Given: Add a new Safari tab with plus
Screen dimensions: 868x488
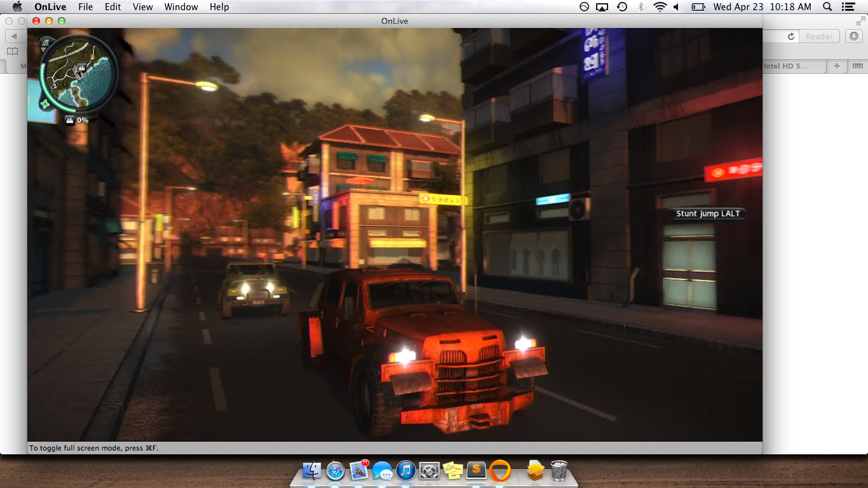Looking at the screenshot, I should click(837, 66).
